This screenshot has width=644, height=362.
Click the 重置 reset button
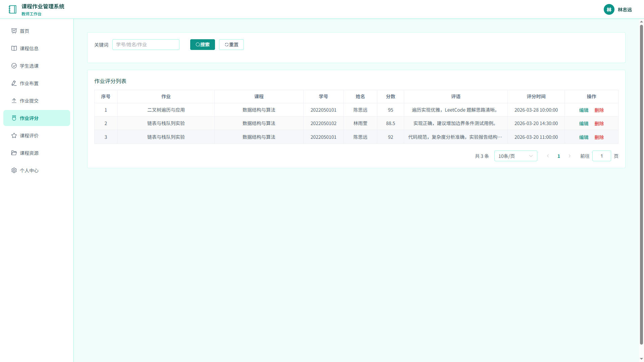(231, 45)
